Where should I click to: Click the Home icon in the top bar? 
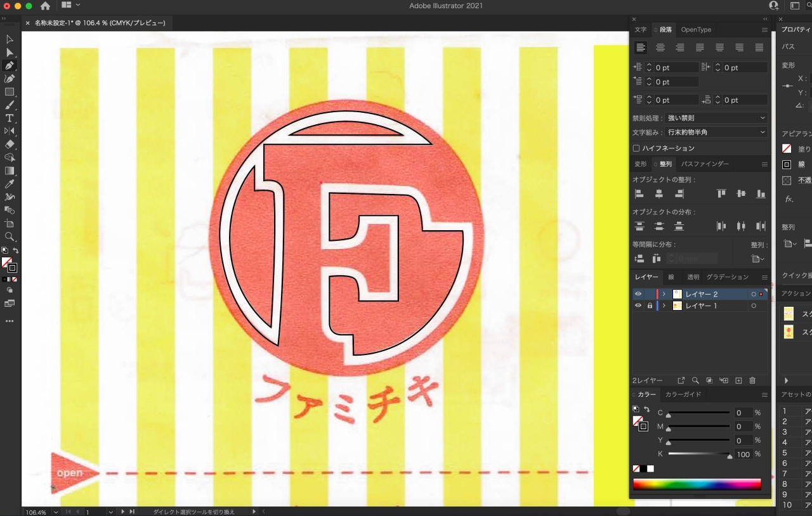[x=45, y=6]
